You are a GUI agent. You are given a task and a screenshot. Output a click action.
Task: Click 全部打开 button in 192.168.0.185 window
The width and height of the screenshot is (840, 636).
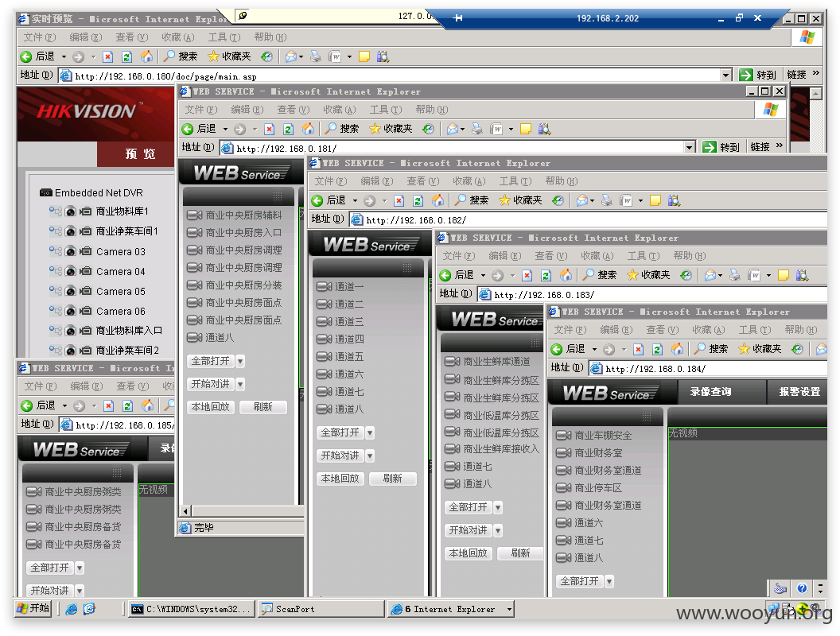(x=50, y=568)
